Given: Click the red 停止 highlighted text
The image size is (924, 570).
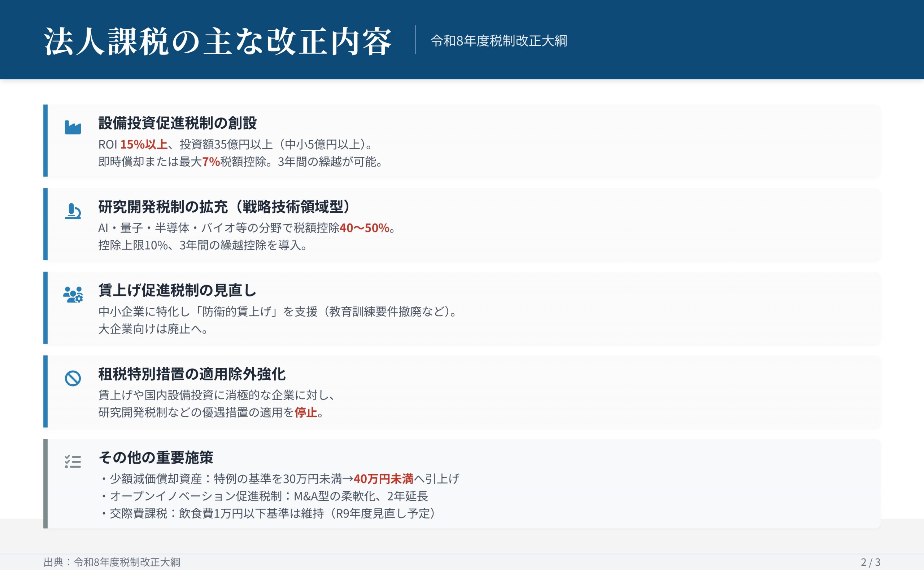Looking at the screenshot, I should 306,412.
